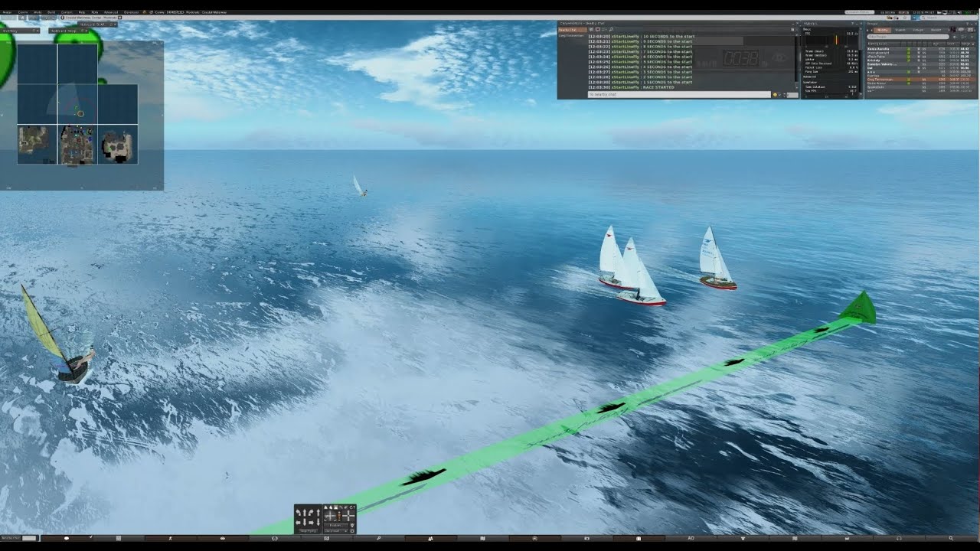Click the Statistics panel help question mark
Screen dimensions: 980x551
coord(852,24)
